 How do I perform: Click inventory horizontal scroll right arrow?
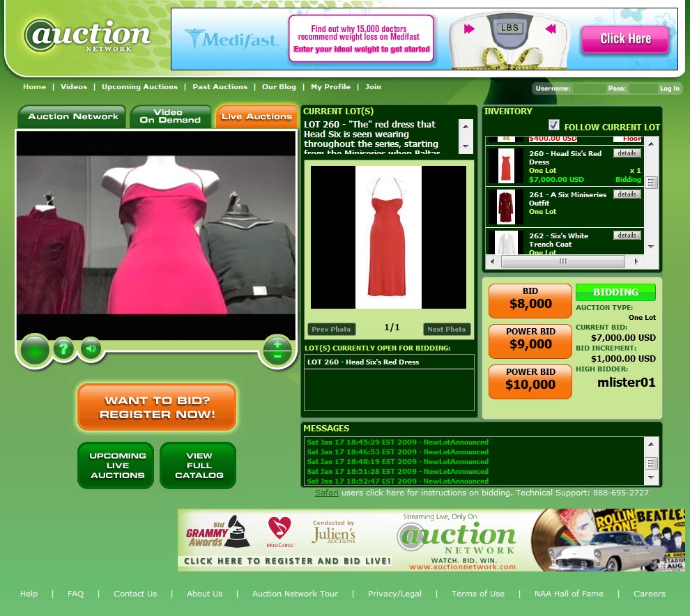636,261
